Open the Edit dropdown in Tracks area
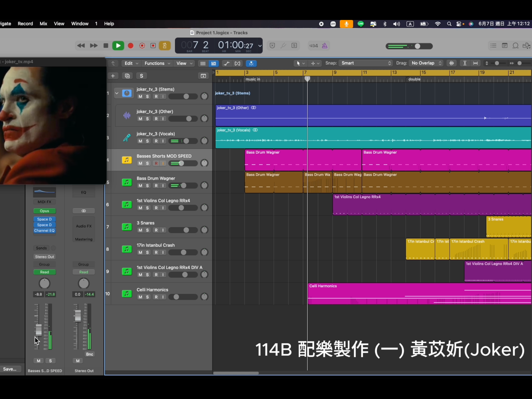 (x=131, y=63)
